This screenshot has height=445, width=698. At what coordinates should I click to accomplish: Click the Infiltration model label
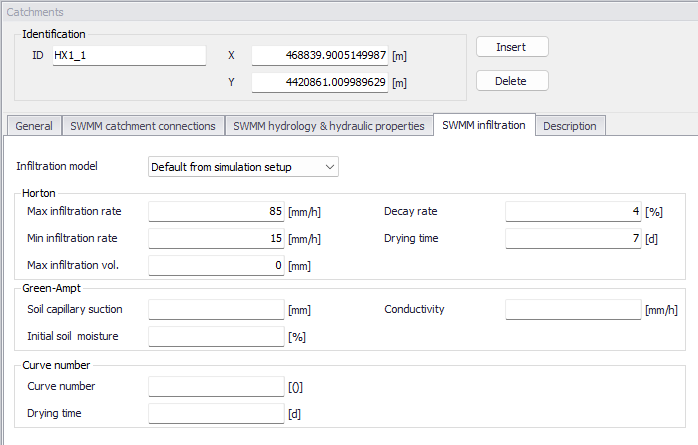click(x=57, y=166)
